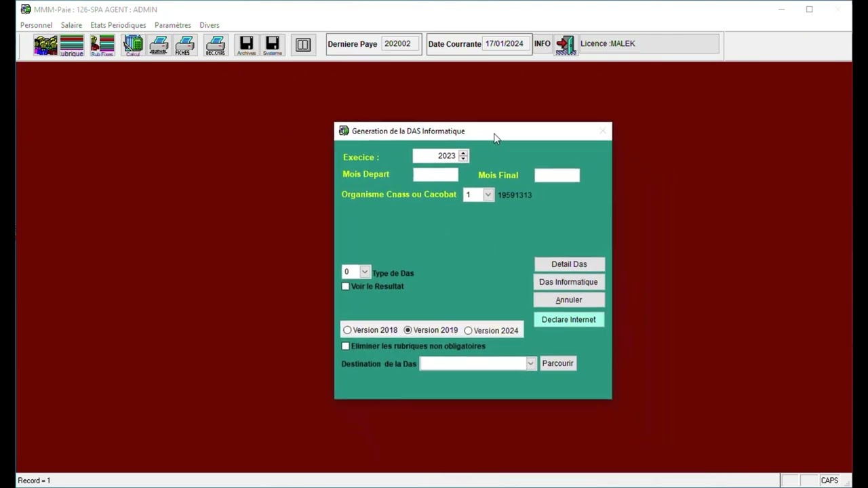Adjust the Execice year spinner arrows

[x=463, y=156]
